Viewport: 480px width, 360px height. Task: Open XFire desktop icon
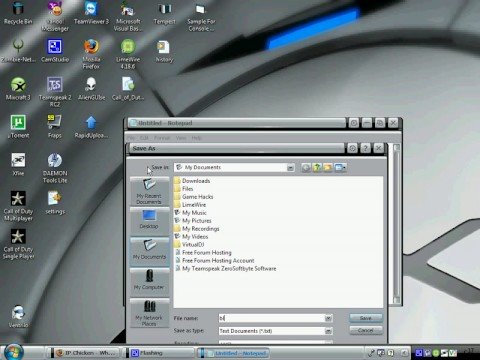coord(18,165)
